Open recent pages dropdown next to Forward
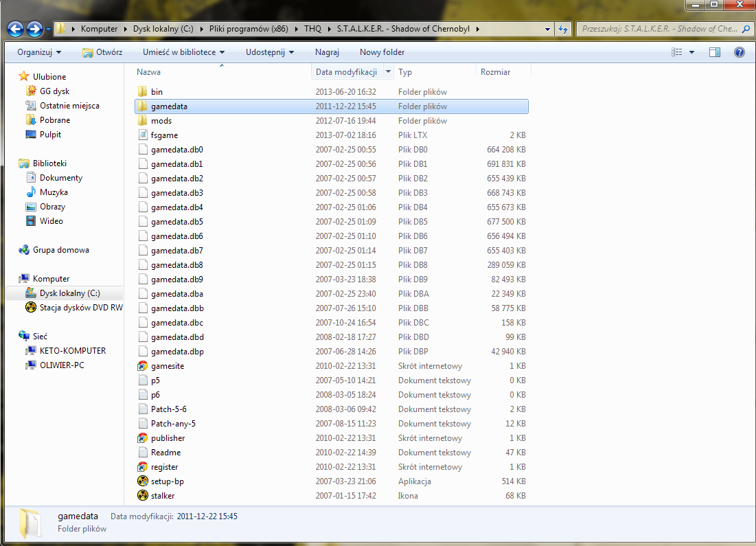Viewport: 756px width, 546px height. pyautogui.click(x=48, y=29)
